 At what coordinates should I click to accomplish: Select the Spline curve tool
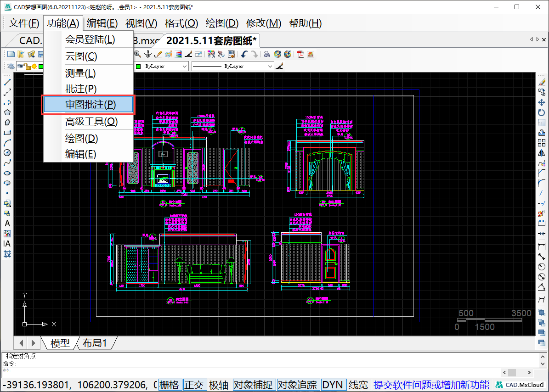click(7, 163)
